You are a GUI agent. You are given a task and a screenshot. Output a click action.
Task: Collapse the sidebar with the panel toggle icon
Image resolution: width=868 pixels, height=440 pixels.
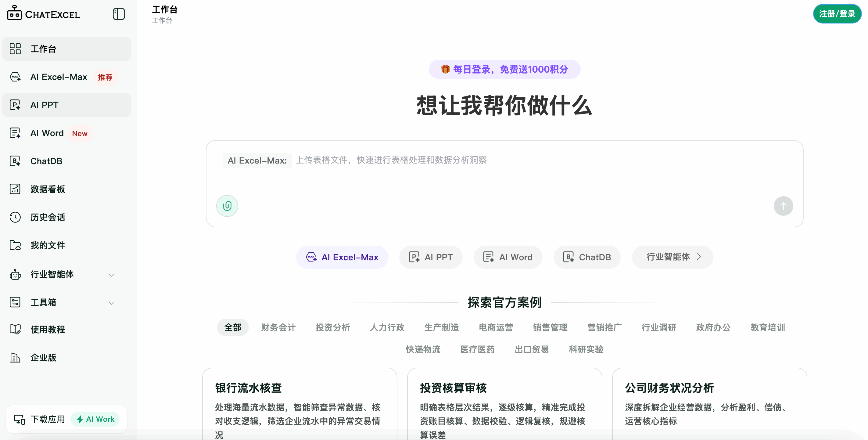click(x=119, y=14)
